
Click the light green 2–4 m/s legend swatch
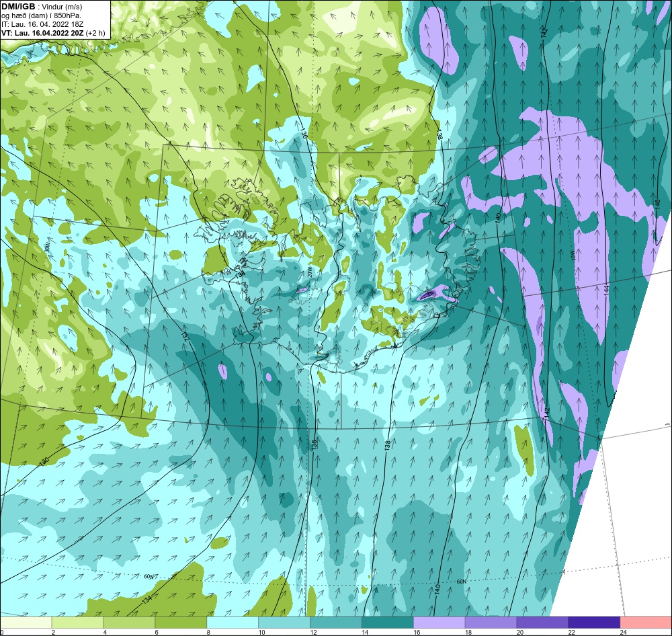[77, 622]
